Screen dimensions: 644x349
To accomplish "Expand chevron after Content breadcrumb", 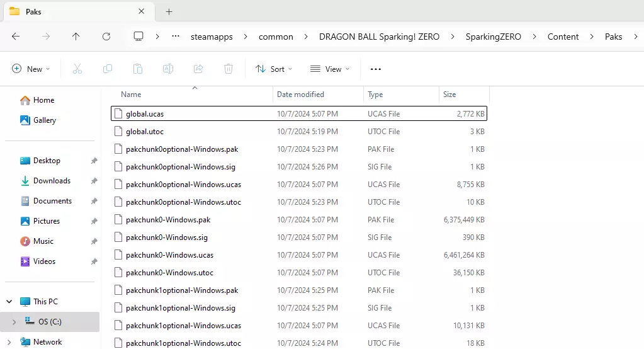I will click(x=592, y=37).
